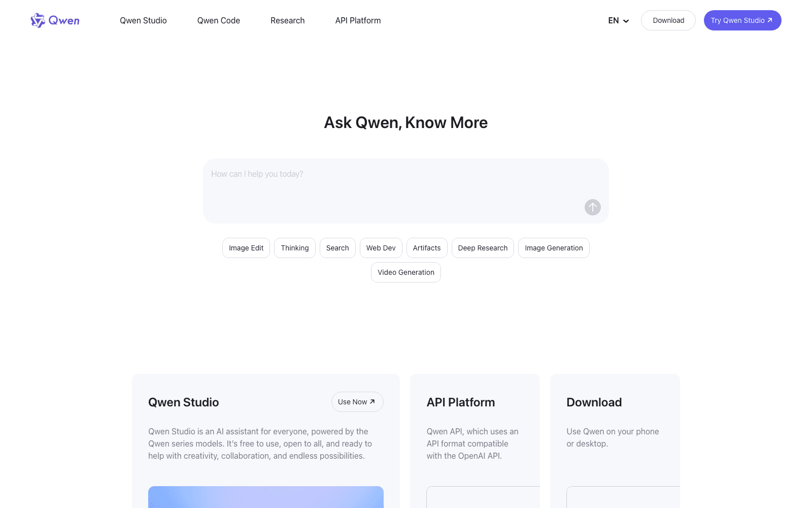
Task: Click the Download button in header
Action: (668, 20)
